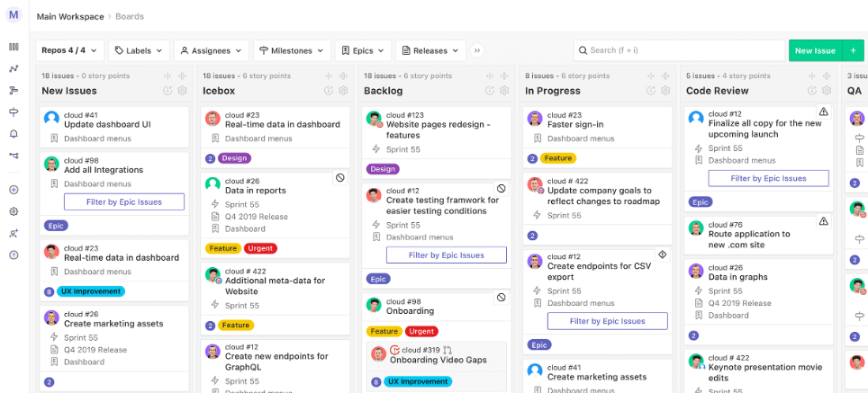Click the diamond icon on Create endpoints for CSV export
Image resolution: width=868 pixels, height=393 pixels.
point(662,255)
